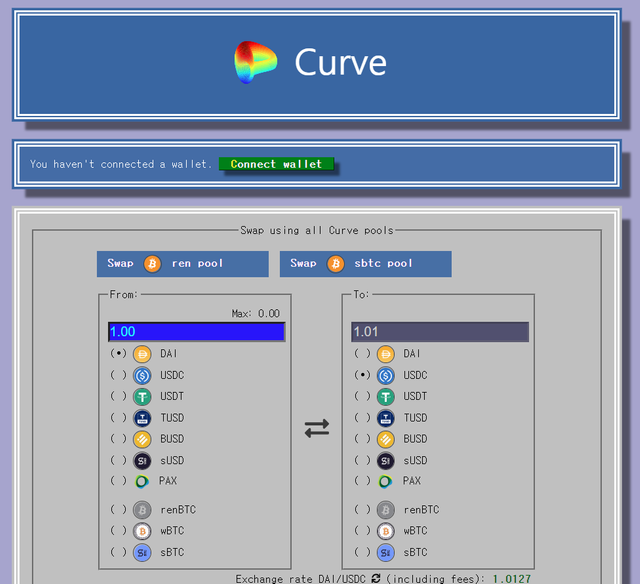The image size is (640, 584).
Task: Click the BUSD icon in From list
Action: tap(142, 440)
